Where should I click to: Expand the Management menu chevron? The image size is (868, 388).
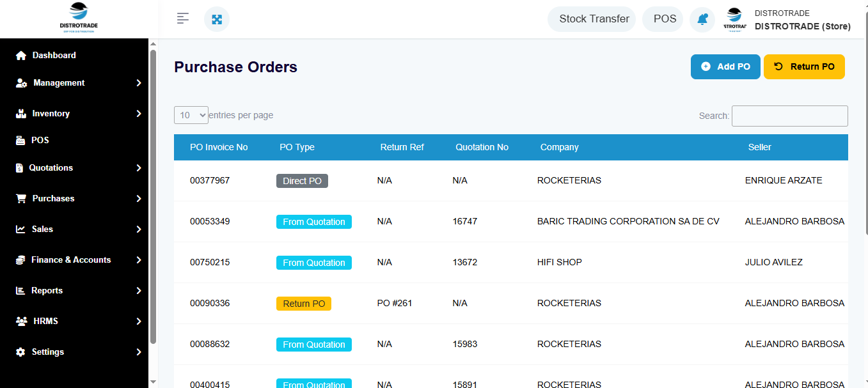pos(139,83)
